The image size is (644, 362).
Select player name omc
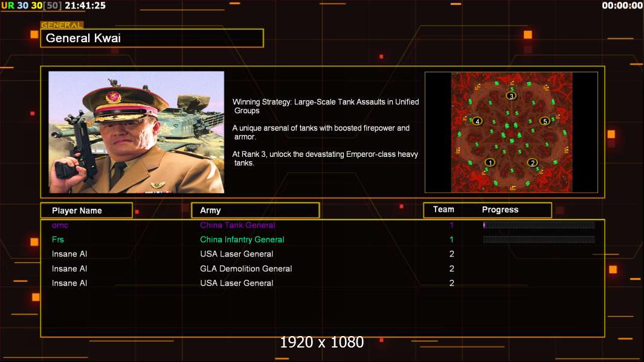[60, 225]
